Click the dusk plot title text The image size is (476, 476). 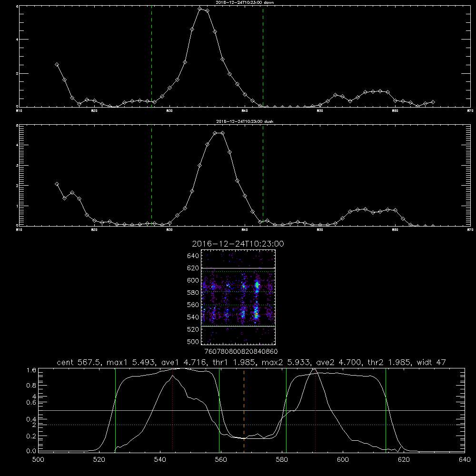click(245, 121)
